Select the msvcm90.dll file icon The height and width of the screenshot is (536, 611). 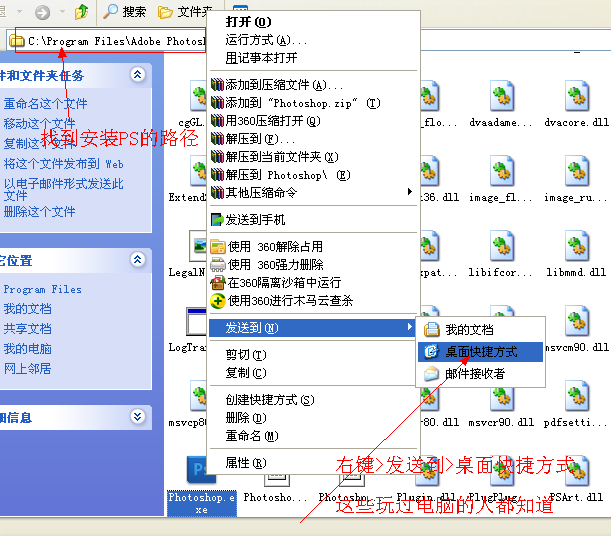(x=576, y=321)
